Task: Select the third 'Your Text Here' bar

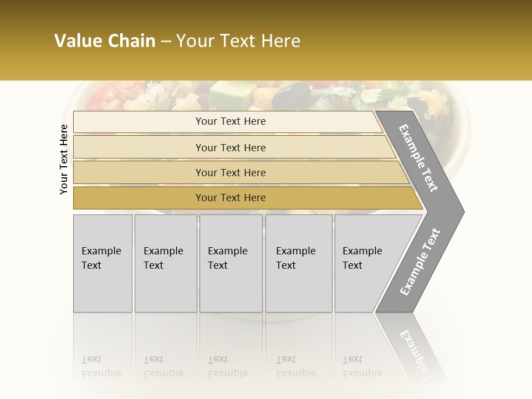Action: click(x=241, y=172)
